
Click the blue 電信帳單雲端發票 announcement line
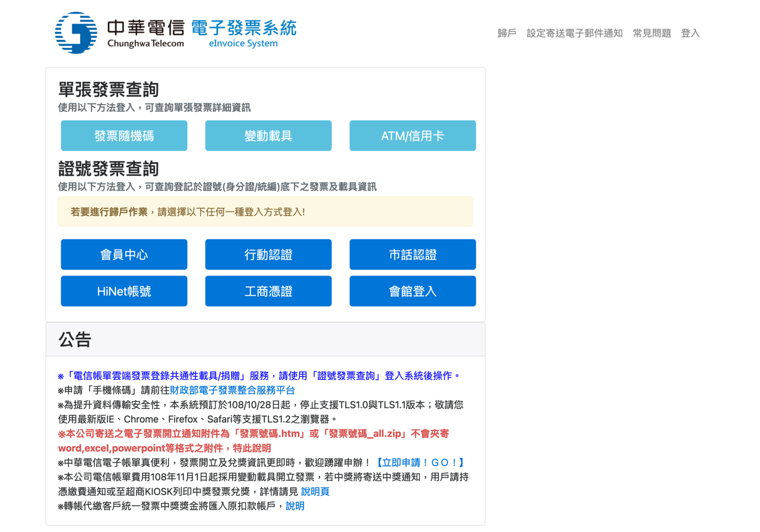[259, 376]
